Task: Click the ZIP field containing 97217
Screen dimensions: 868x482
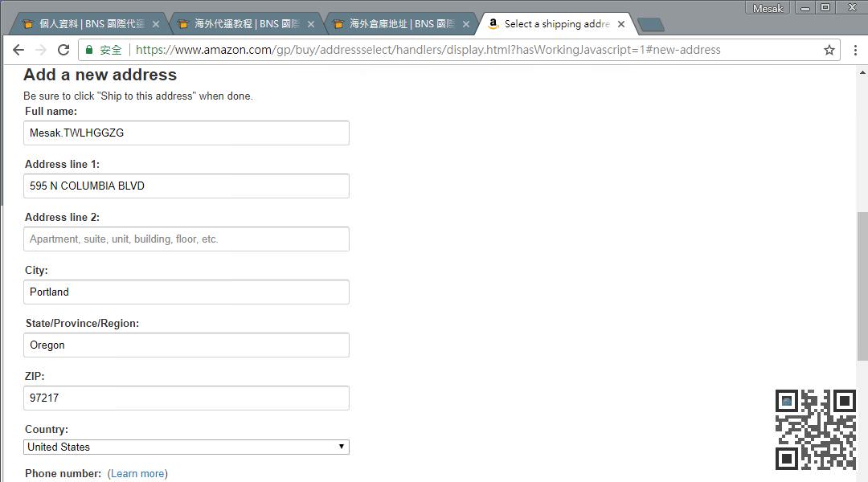Action: pyautogui.click(x=186, y=398)
